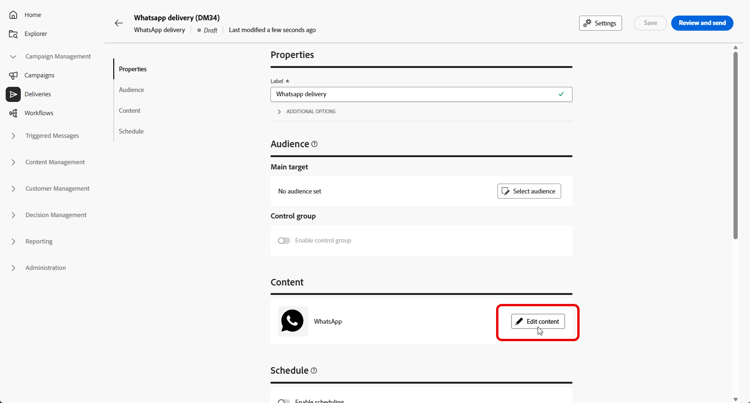The width and height of the screenshot is (750, 403).
Task: Click the Save button
Action: click(650, 23)
